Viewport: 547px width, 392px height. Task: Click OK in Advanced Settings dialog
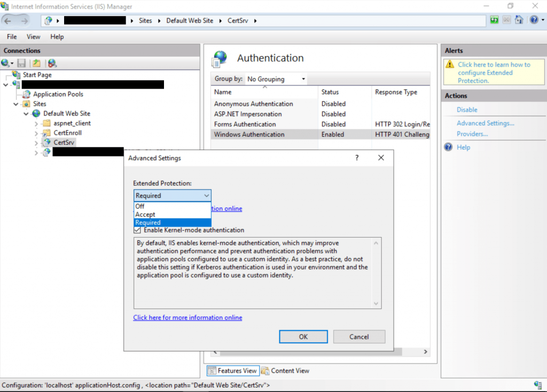pos(303,336)
